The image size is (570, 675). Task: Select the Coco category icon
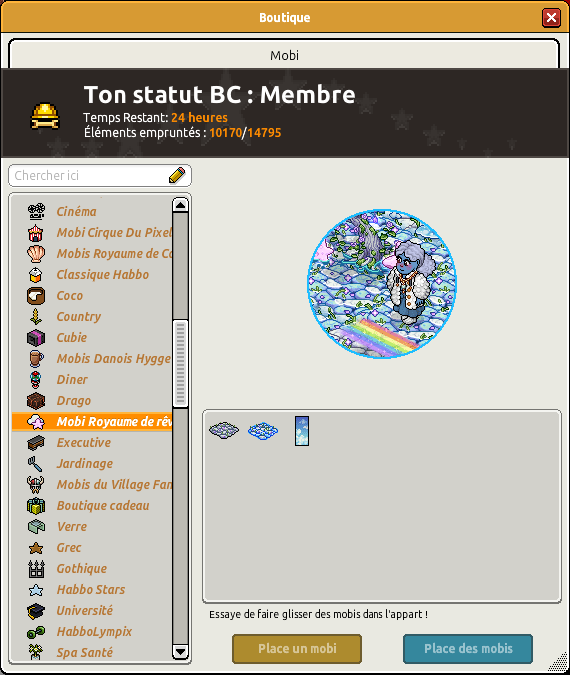[36, 296]
